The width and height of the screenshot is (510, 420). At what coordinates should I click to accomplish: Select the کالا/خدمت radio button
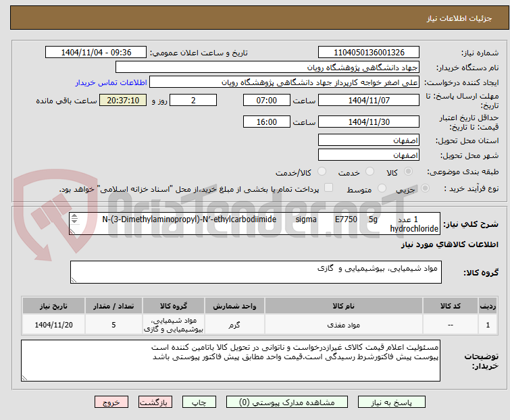322,172
